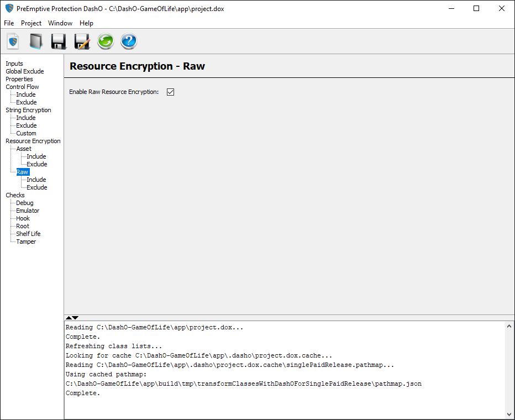
Task: Select Exclude under String Encryption
Action: 27,125
